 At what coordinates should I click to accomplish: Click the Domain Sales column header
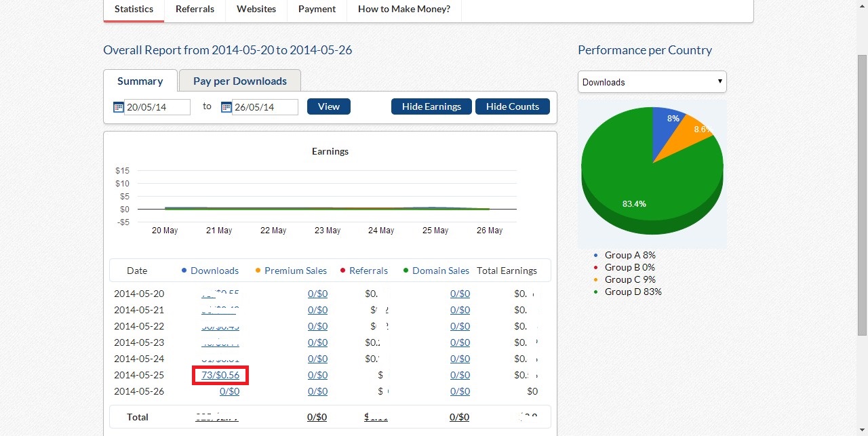(440, 271)
